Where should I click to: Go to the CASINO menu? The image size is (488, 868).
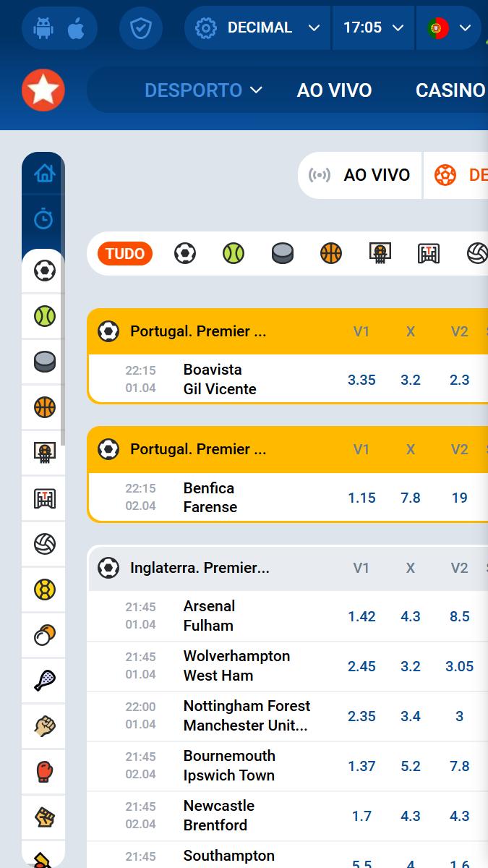coord(450,90)
